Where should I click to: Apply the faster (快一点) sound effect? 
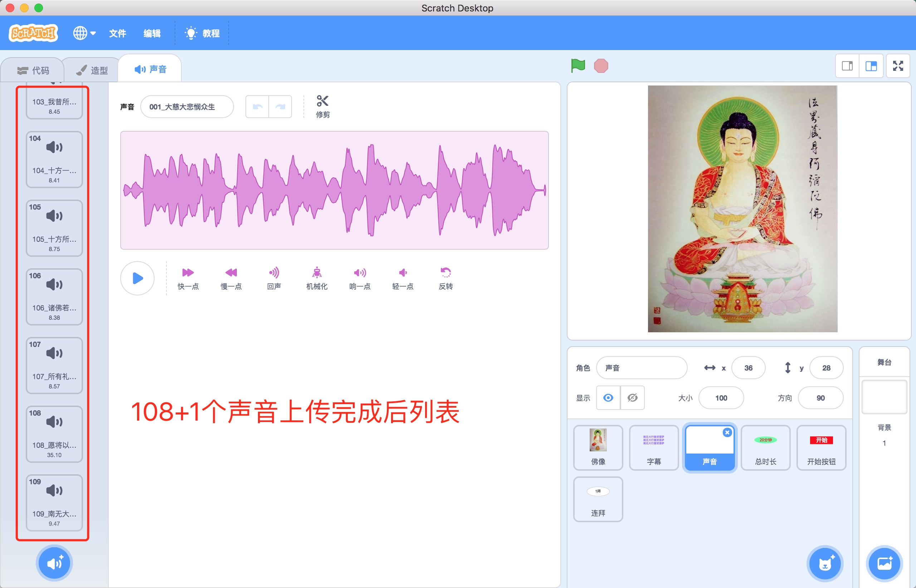click(188, 279)
